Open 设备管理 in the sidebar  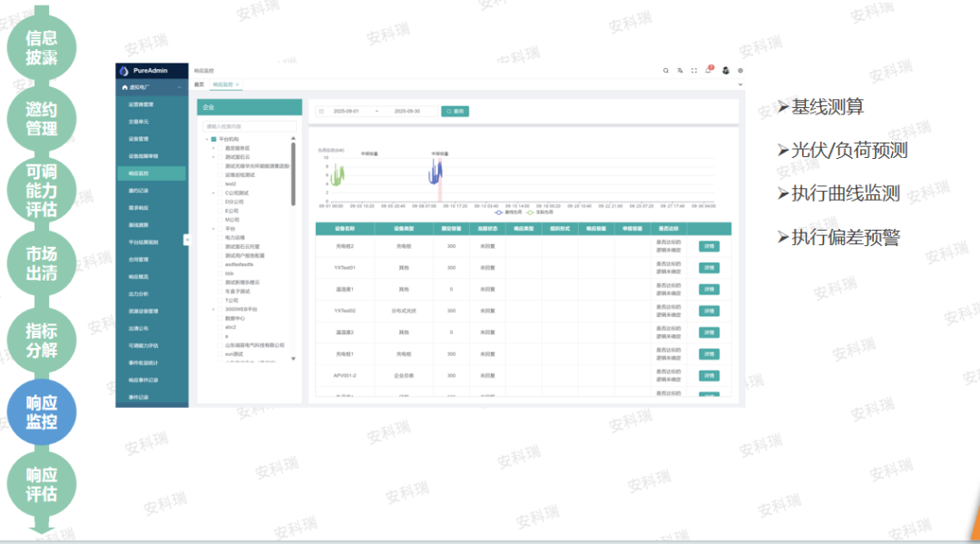click(x=152, y=139)
